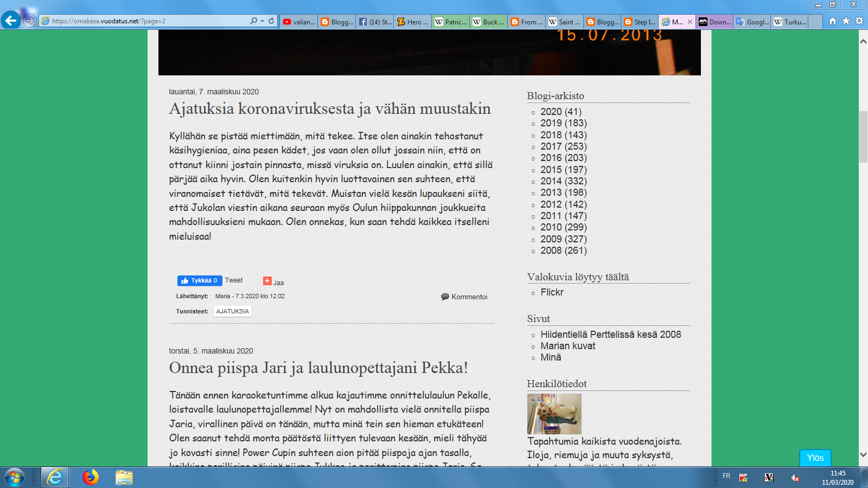Open the browser Home icon
The width and height of the screenshot is (868, 488).
tap(833, 21)
